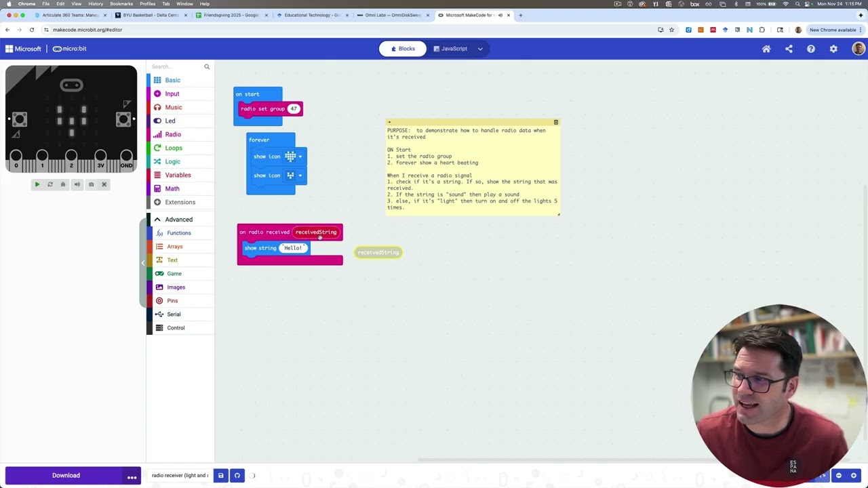Open the Home page icon

pyautogui.click(x=766, y=49)
